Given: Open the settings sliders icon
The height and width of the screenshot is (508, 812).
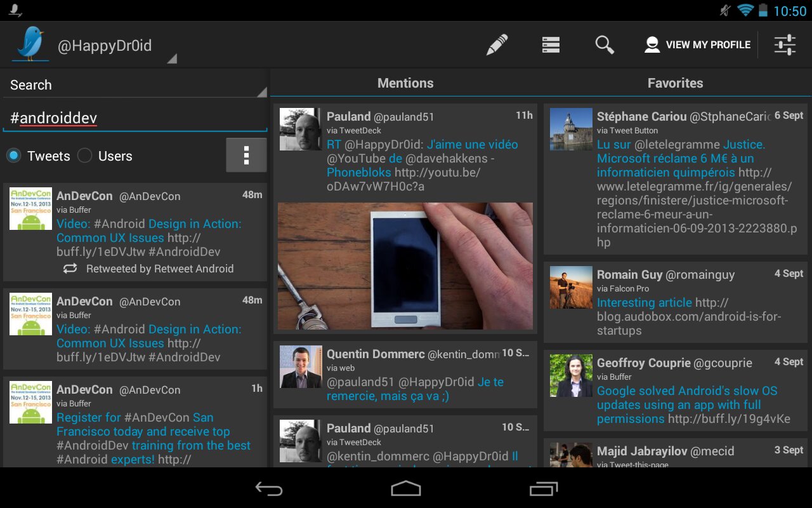Looking at the screenshot, I should [x=785, y=45].
